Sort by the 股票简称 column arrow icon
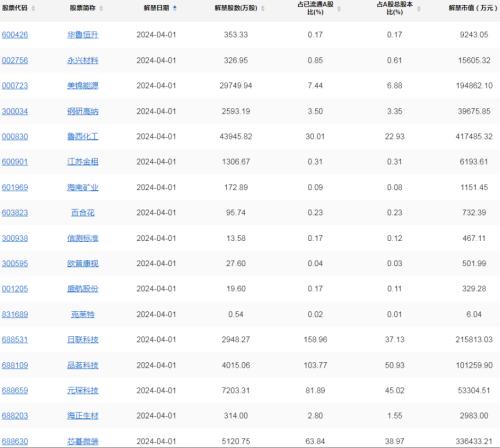This screenshot has height=448, width=500. coord(101,8)
